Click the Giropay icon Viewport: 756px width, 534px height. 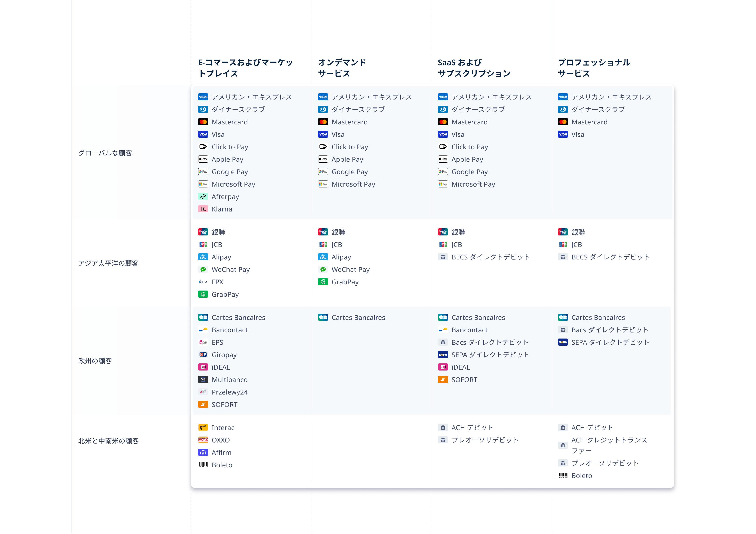[203, 355]
